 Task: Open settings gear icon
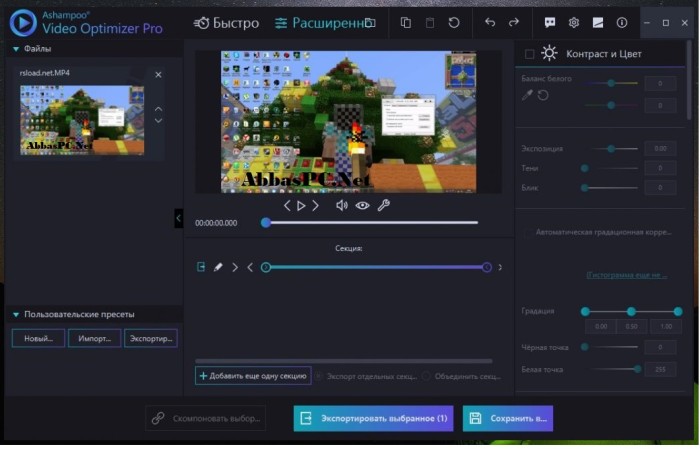click(574, 22)
